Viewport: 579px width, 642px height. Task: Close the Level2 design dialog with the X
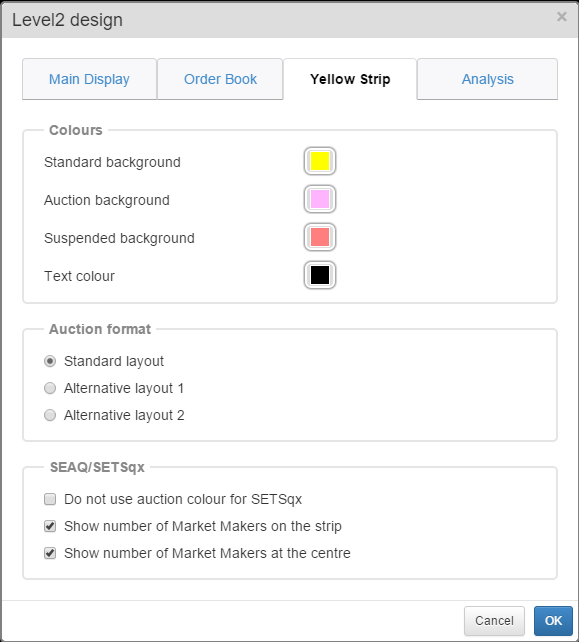tap(562, 17)
